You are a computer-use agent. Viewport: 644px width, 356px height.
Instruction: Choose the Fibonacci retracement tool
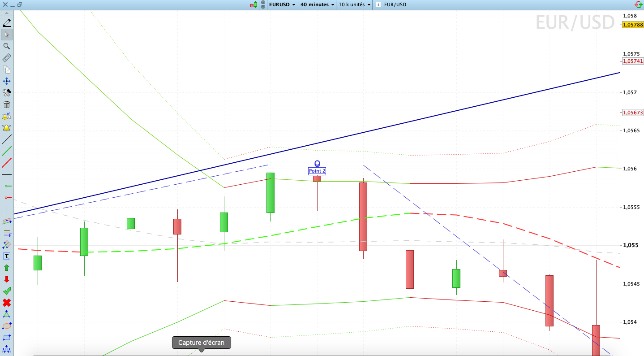(7, 233)
